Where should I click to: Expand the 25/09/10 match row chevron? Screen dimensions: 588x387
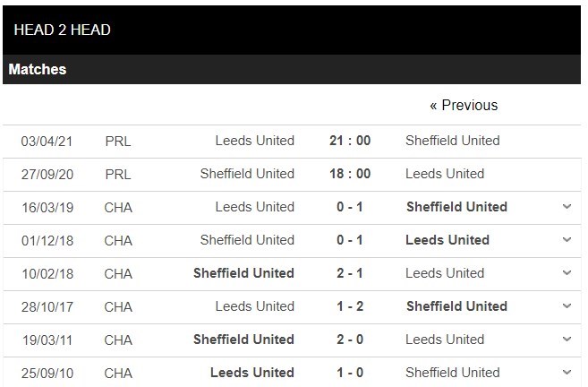pos(567,373)
